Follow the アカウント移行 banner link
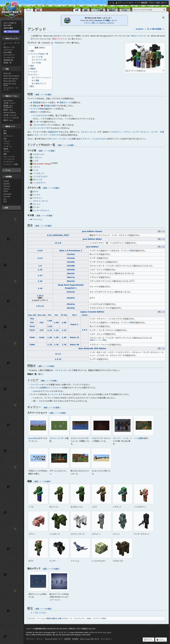The image size is (170, 644). click(90, 23)
